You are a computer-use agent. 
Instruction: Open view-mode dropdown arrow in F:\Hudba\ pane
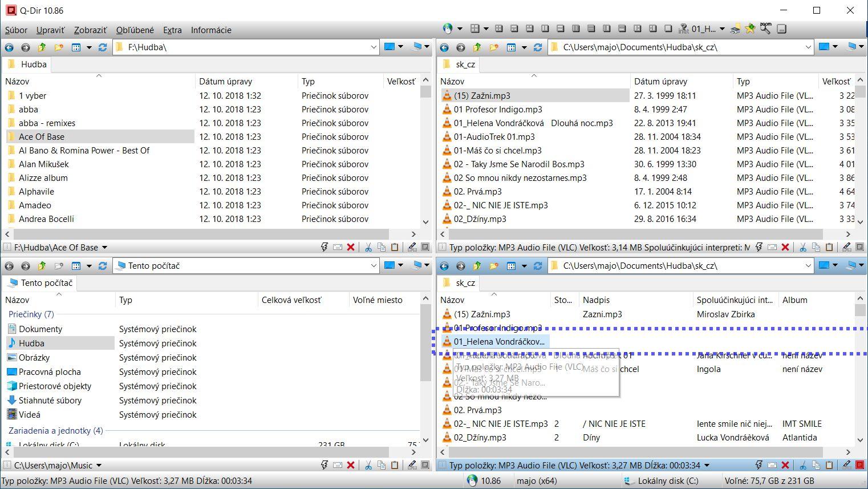click(89, 47)
